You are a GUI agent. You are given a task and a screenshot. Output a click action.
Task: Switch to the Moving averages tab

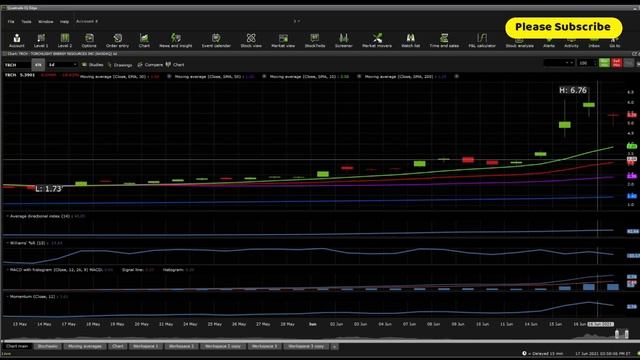84,346
